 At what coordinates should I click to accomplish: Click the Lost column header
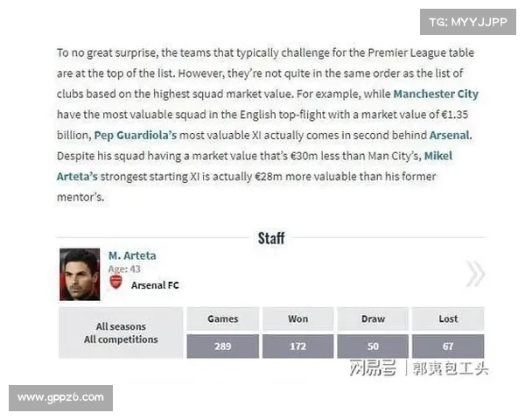pos(448,318)
